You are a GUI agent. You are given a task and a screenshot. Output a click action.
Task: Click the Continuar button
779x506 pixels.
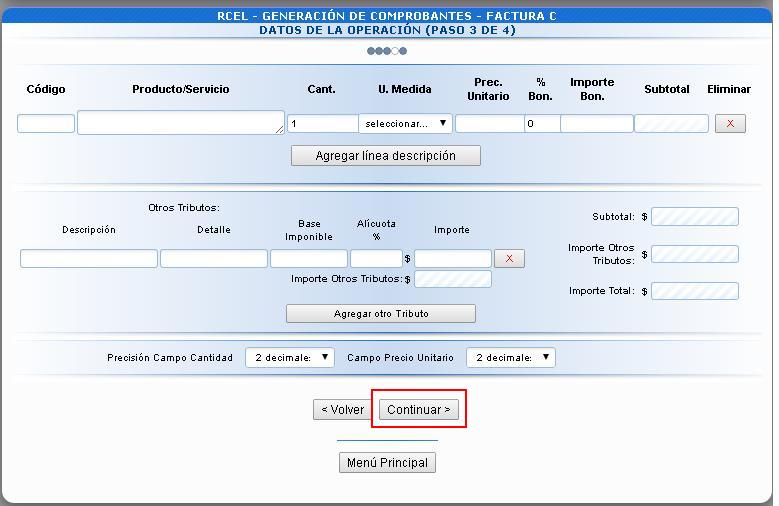tap(418, 410)
